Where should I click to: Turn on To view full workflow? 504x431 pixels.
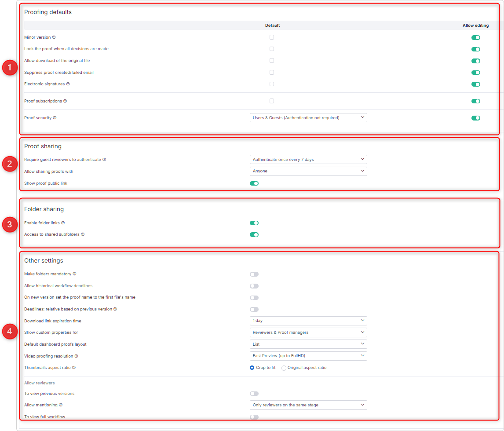[x=254, y=417]
